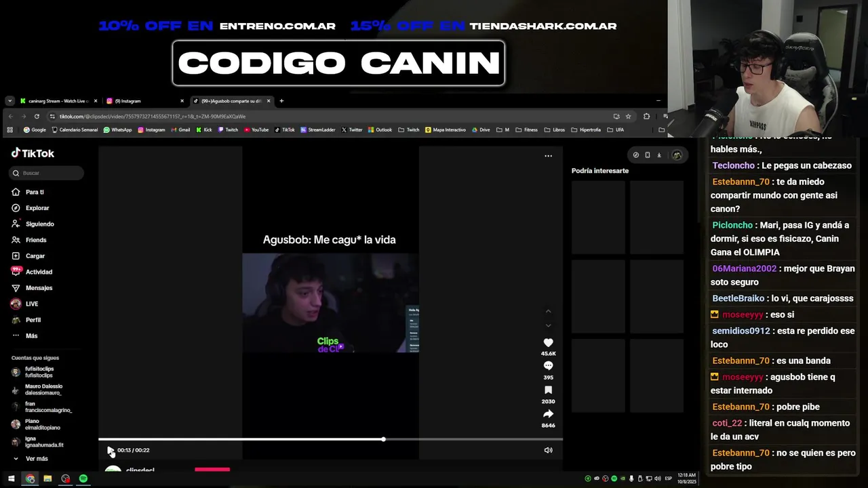Open the browser extensions puzzle icon
This screenshot has height=488, width=868.
646,117
